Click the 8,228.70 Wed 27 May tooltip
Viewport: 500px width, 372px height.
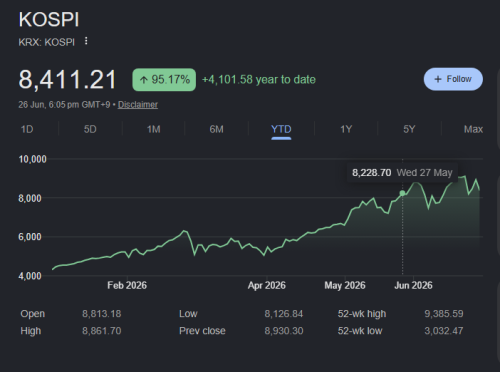pyautogui.click(x=402, y=173)
